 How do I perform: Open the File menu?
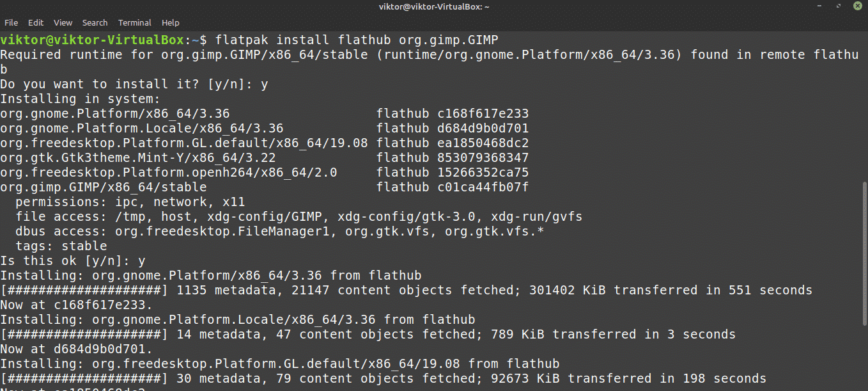11,22
